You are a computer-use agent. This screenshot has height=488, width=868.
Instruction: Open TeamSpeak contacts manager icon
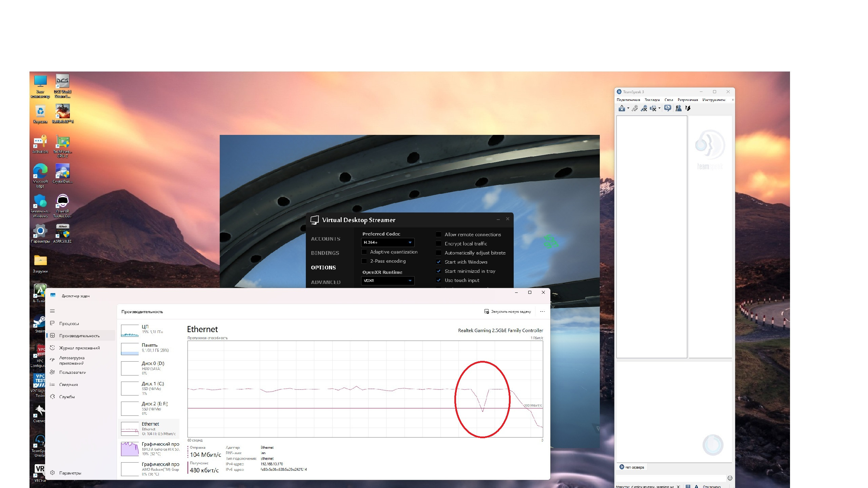[x=678, y=108]
